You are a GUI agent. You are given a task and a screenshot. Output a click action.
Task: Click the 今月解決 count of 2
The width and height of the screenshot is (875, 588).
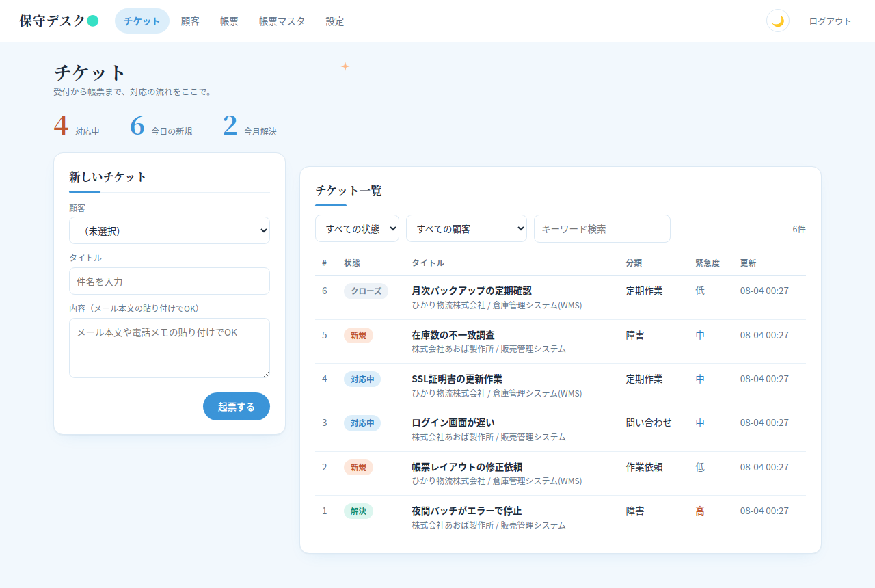click(x=250, y=126)
